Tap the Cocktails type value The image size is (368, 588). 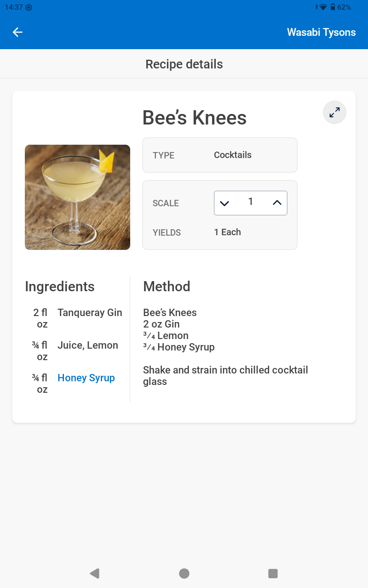[x=232, y=155]
